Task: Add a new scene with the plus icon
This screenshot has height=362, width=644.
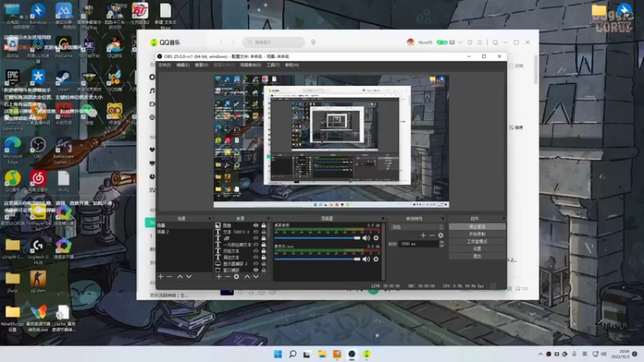Action: tap(160, 277)
